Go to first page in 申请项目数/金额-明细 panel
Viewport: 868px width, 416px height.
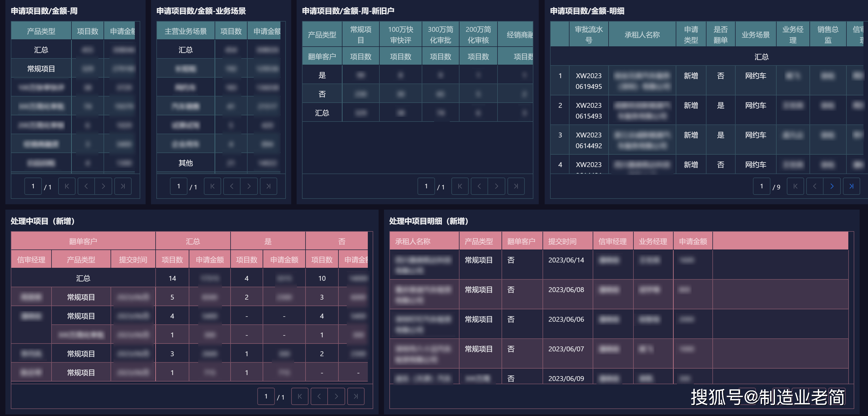795,186
